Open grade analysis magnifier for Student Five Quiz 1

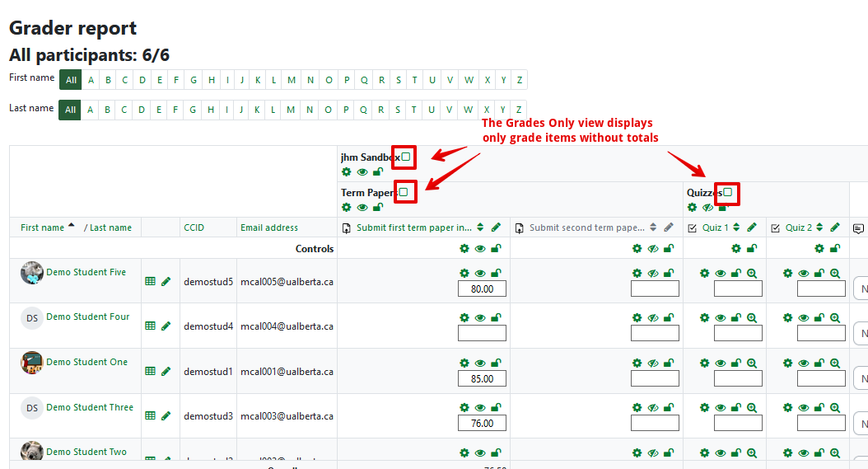[x=752, y=273]
